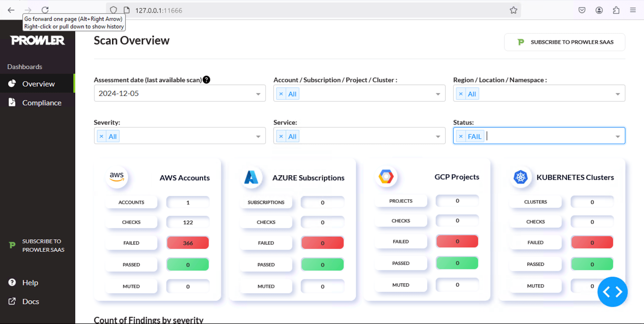
Task: Expand the Region / Location dropdown arrow
Action: click(x=618, y=94)
